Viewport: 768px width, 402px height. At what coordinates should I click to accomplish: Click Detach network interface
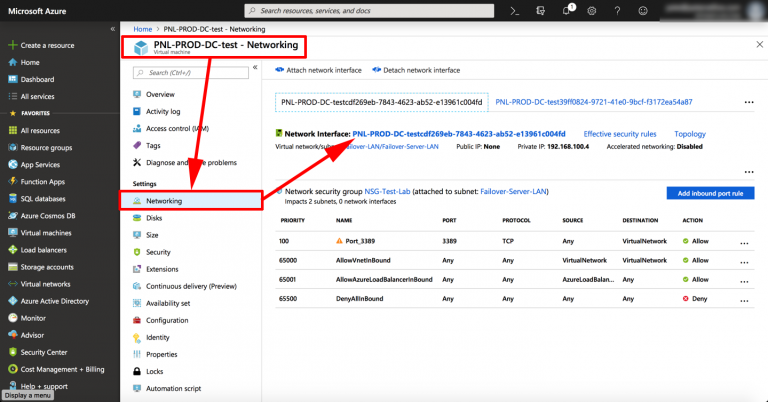(416, 70)
